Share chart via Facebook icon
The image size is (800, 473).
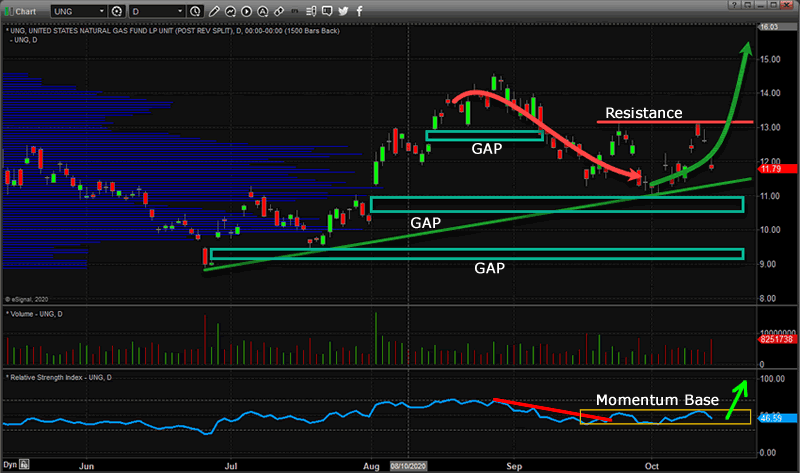click(x=359, y=11)
